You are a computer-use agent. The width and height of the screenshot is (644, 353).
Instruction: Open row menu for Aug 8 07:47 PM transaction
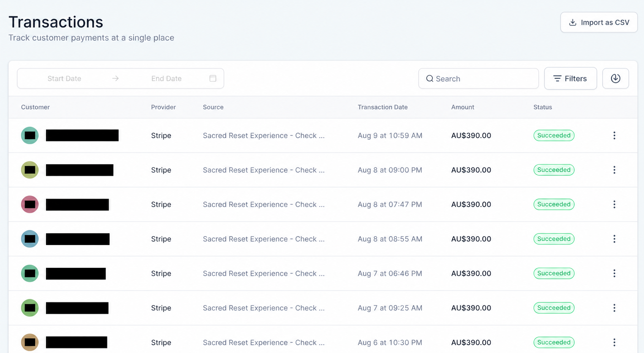pos(614,204)
